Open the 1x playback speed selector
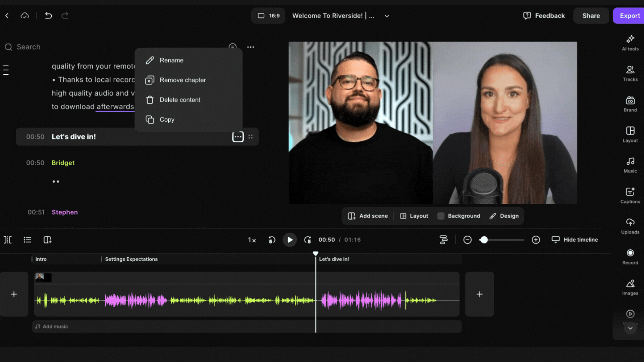This screenshot has width=644, height=362. tap(252, 240)
